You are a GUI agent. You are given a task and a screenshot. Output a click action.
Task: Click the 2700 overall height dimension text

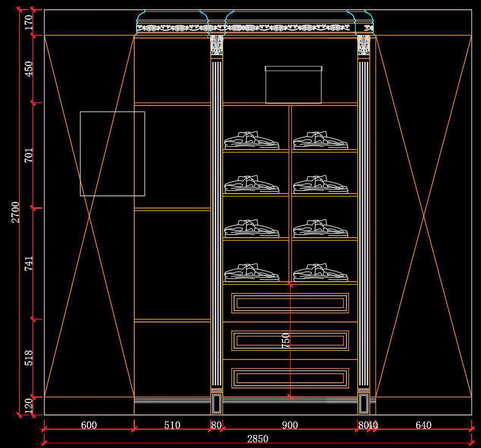[15, 212]
